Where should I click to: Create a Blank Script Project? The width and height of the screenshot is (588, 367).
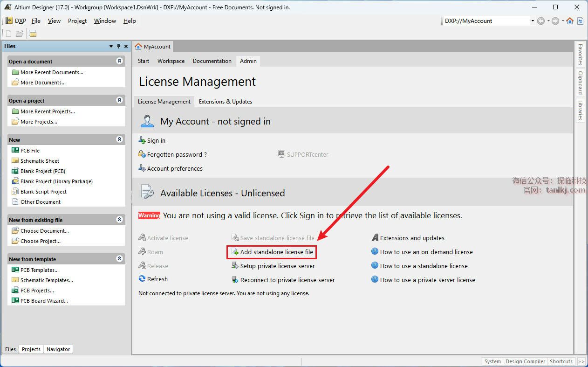click(x=43, y=192)
